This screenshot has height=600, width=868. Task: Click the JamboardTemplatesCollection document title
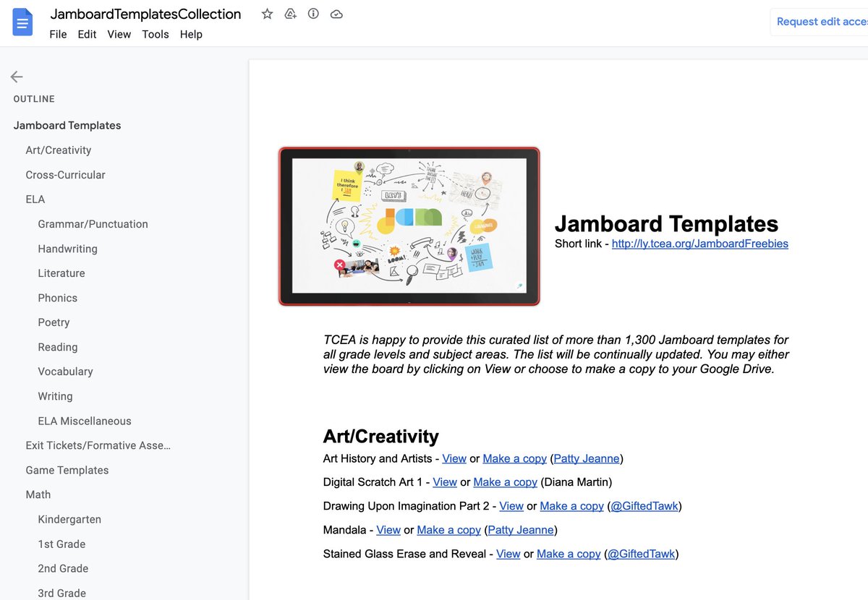[x=145, y=14]
